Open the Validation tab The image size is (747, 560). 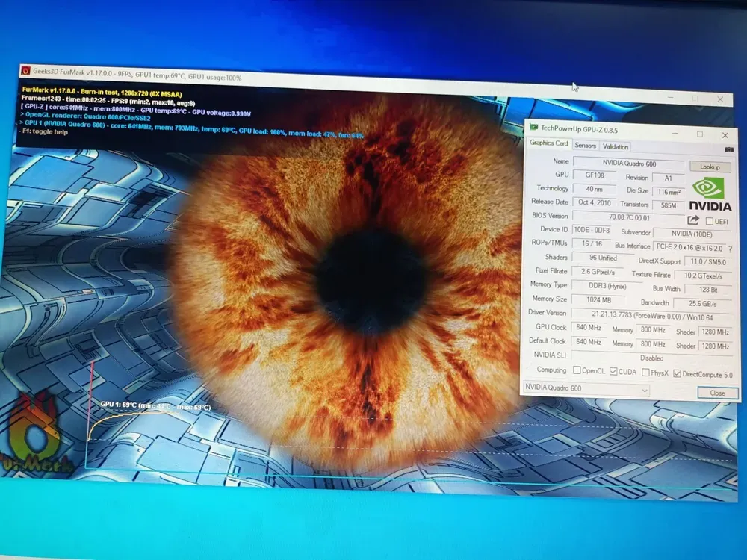point(615,146)
